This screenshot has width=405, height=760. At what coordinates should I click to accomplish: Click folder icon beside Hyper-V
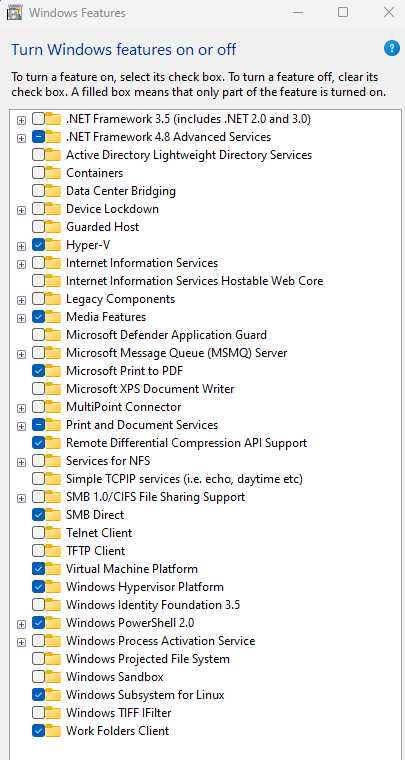point(53,245)
